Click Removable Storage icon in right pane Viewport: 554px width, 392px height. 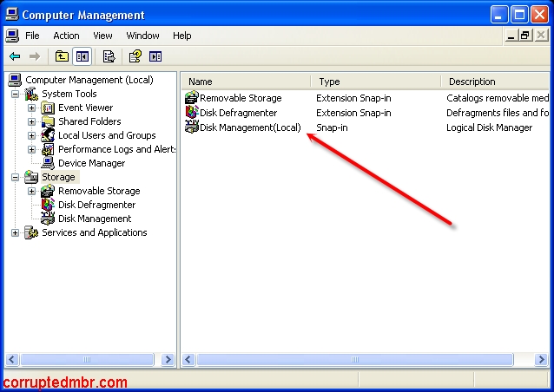(192, 98)
